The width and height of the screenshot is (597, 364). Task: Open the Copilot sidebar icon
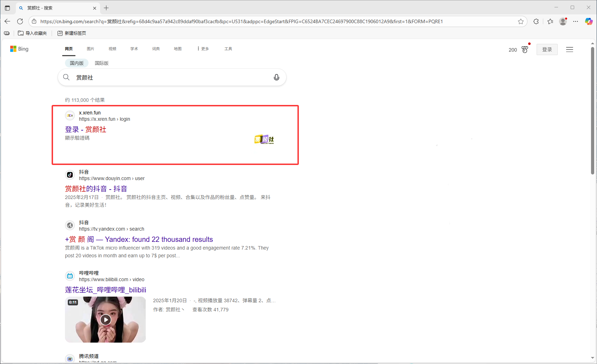[589, 21]
